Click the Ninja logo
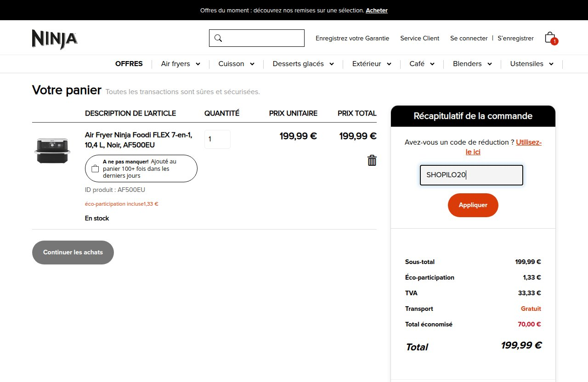The width and height of the screenshot is (588, 382). [x=55, y=39]
